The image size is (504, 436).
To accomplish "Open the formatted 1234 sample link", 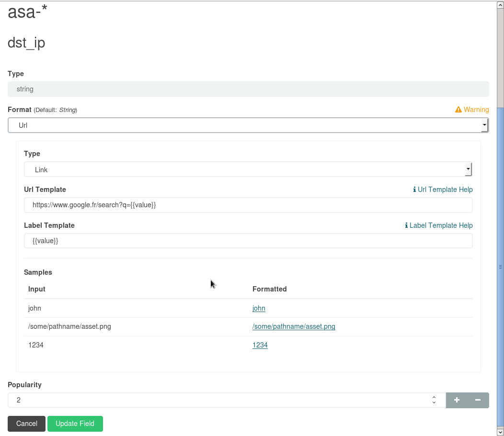I will [x=260, y=345].
